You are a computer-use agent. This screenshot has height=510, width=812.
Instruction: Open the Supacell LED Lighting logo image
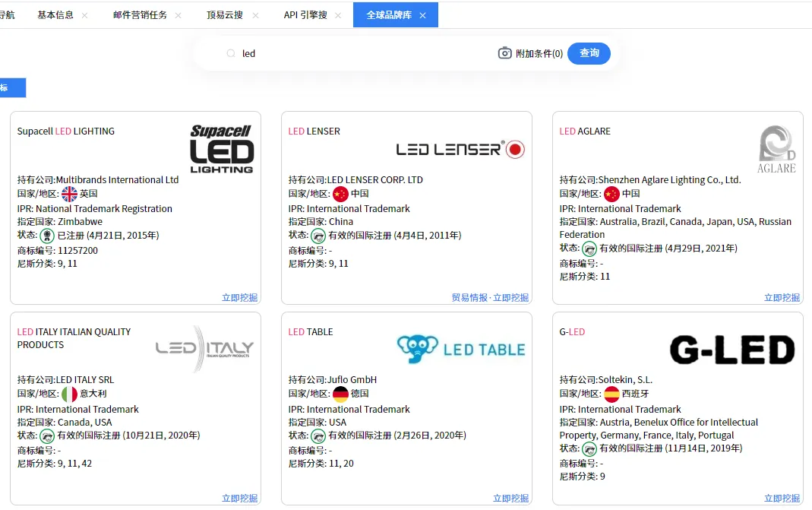[x=222, y=149]
